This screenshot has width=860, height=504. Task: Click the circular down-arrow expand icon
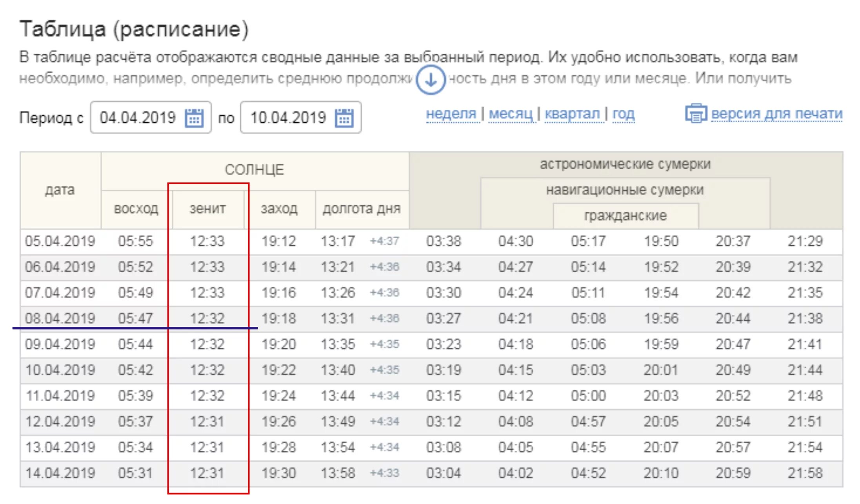click(x=431, y=80)
